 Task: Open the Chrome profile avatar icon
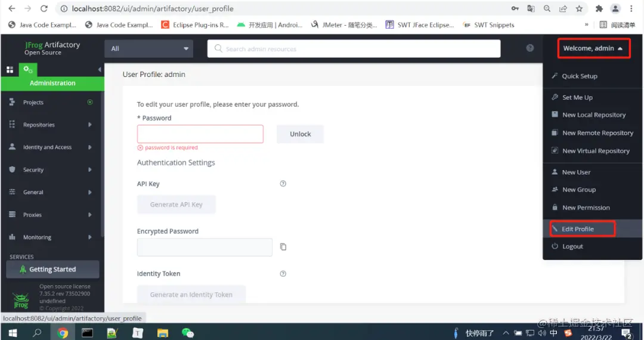coord(615,8)
